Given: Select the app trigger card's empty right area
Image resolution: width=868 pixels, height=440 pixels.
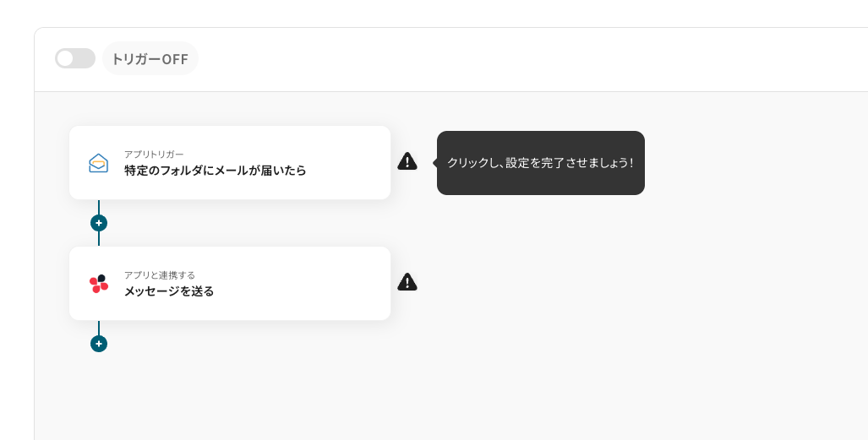Looking at the screenshot, I should (x=347, y=163).
